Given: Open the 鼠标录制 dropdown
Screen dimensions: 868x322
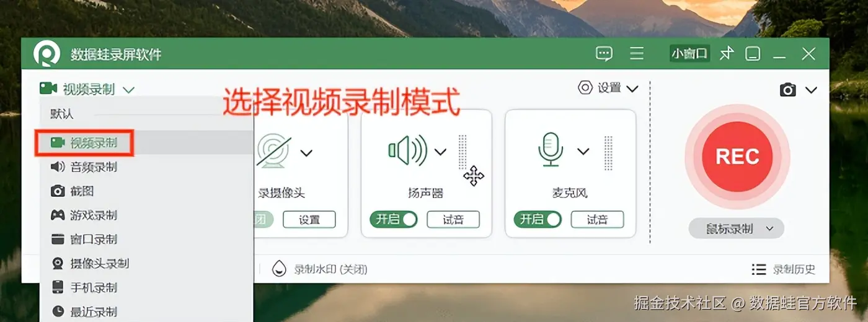Looking at the screenshot, I should [x=737, y=228].
